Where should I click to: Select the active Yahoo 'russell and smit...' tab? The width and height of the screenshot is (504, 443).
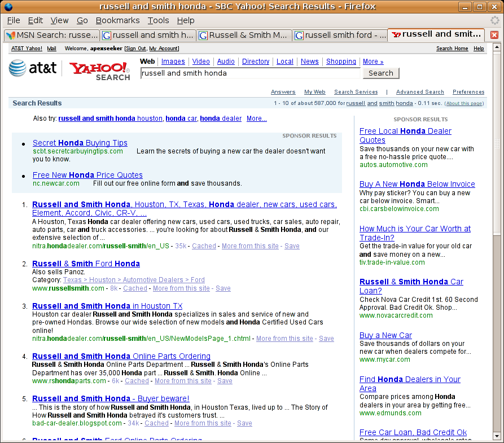(437, 34)
